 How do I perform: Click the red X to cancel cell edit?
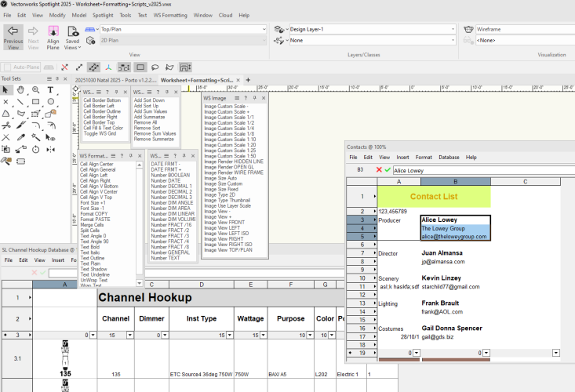(x=379, y=169)
